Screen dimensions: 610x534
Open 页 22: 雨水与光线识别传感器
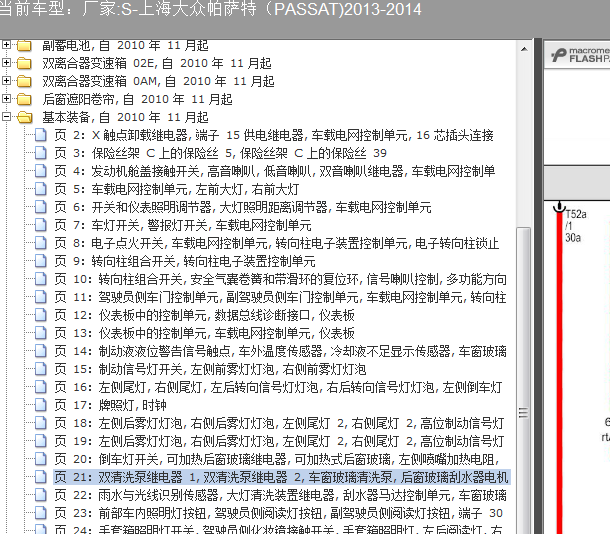point(280,495)
